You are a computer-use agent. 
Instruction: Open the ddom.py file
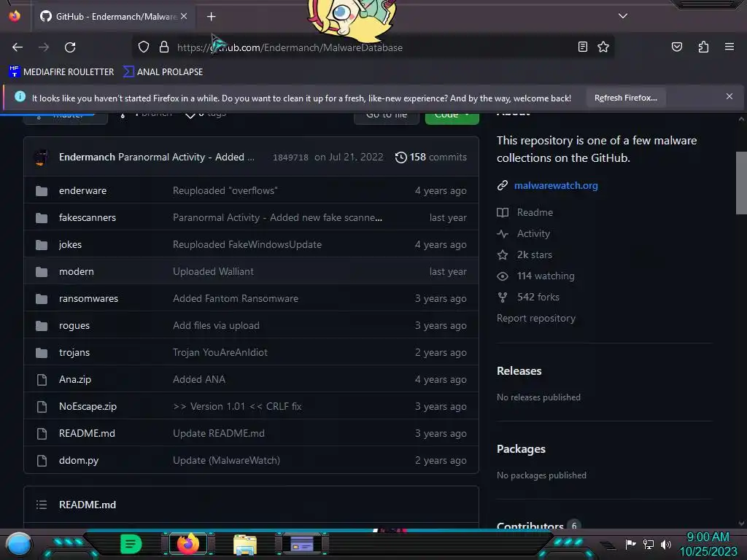coord(79,461)
